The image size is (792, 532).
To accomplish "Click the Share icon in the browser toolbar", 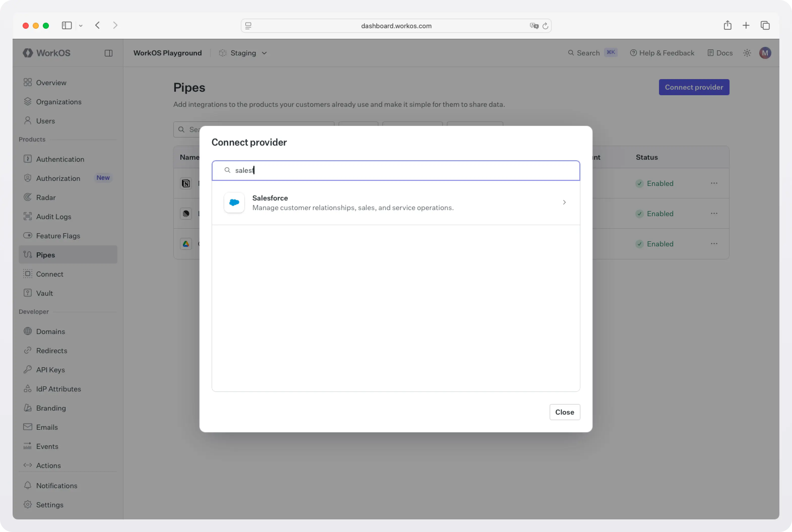I will click(x=728, y=25).
